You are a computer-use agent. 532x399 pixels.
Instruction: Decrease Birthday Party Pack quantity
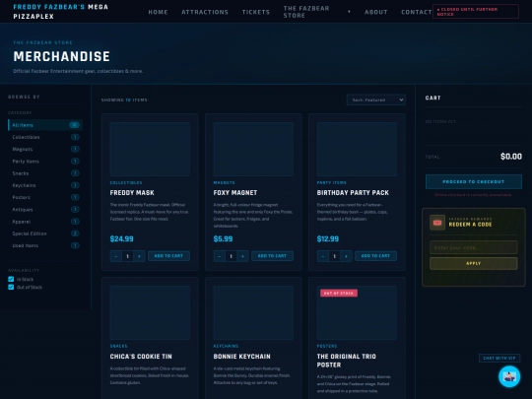click(323, 256)
